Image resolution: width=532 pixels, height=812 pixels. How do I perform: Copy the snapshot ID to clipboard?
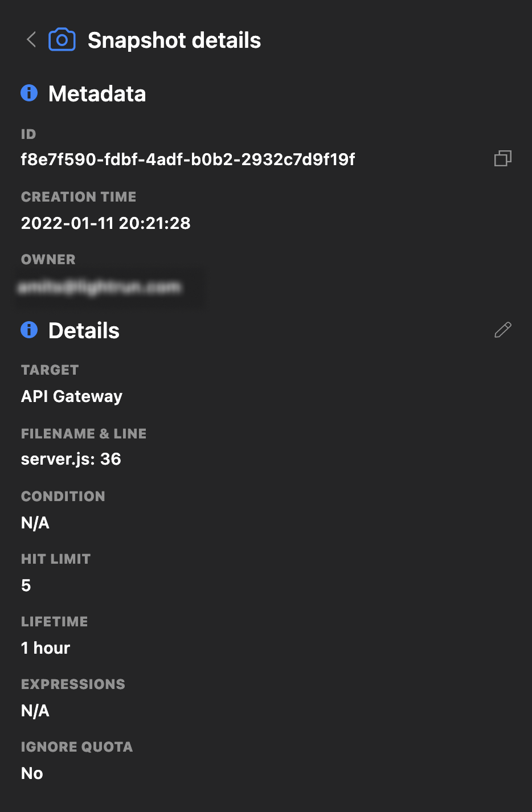(x=502, y=158)
